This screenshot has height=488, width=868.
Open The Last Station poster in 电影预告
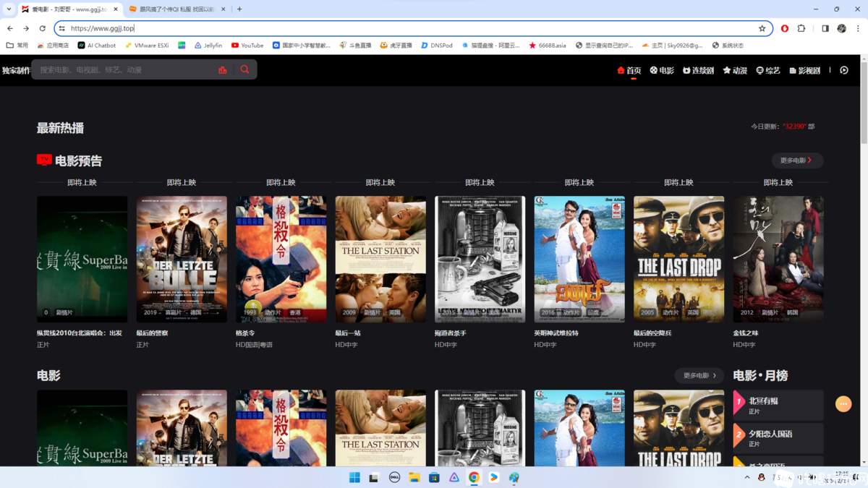tap(380, 259)
